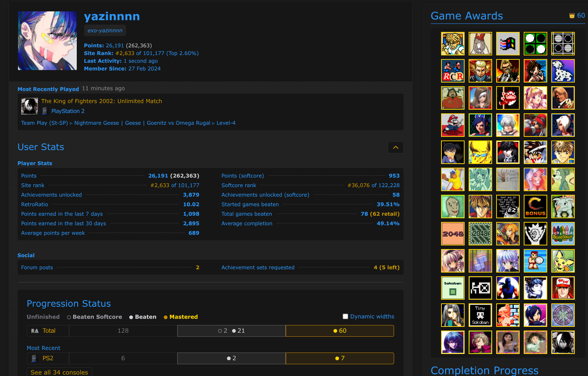Viewport: 588px width, 376px height.
Task: Click Forum posts count 2
Action: tap(198, 267)
